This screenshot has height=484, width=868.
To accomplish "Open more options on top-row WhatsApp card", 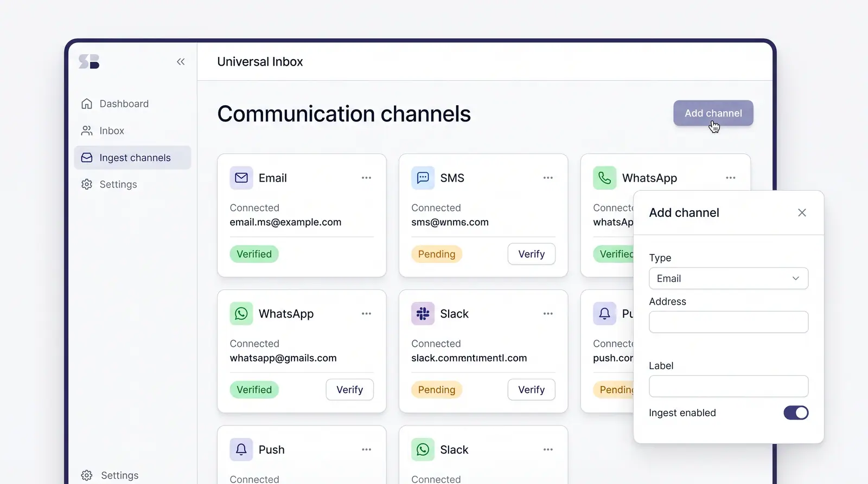I will pyautogui.click(x=731, y=178).
